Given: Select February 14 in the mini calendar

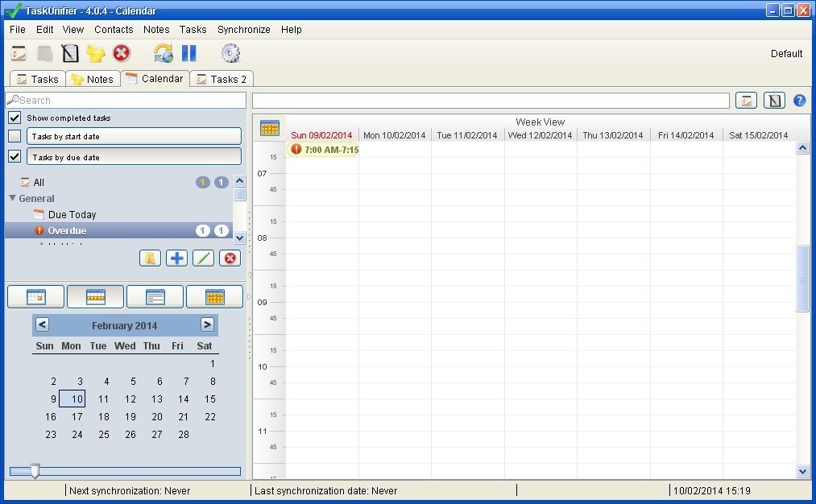Looking at the screenshot, I should (x=183, y=399).
